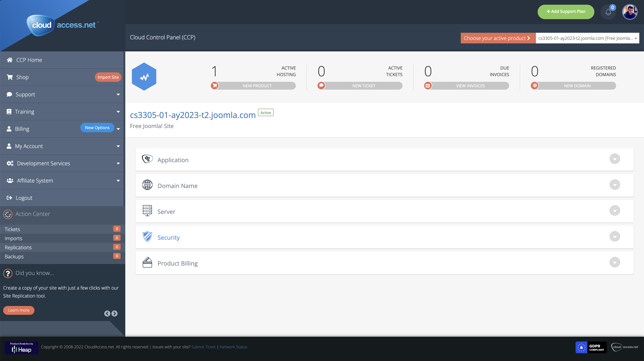Expand the Training menu arrow
Screen dimensions: 644x361
[118, 112]
